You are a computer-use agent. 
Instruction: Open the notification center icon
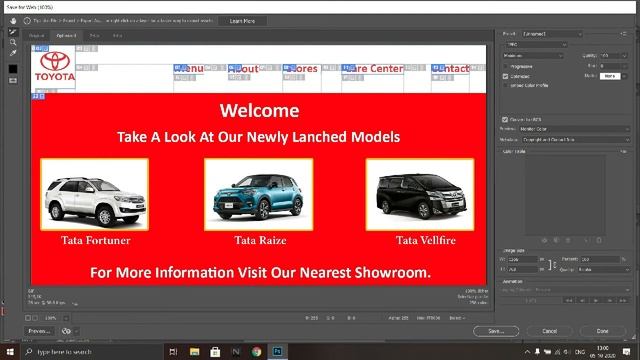tap(627, 351)
